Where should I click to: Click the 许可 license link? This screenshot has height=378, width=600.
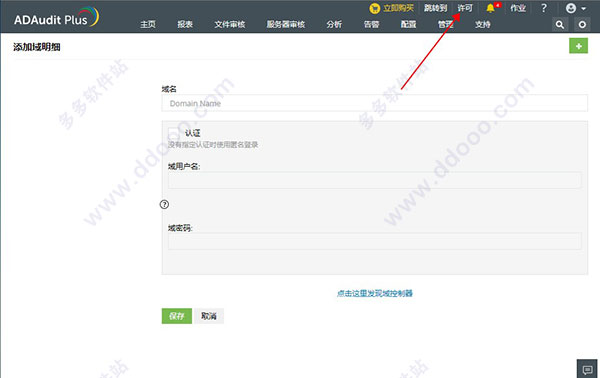click(x=465, y=8)
